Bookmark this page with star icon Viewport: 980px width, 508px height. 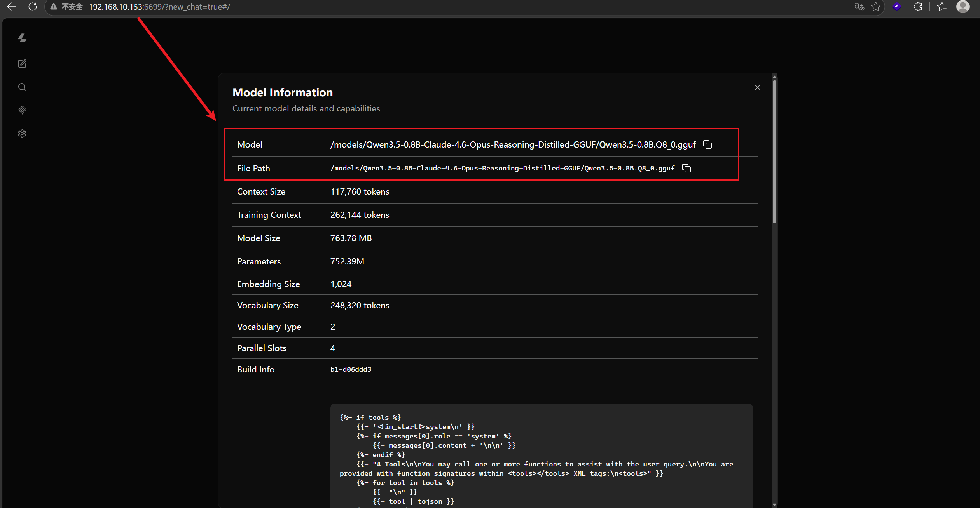point(876,7)
